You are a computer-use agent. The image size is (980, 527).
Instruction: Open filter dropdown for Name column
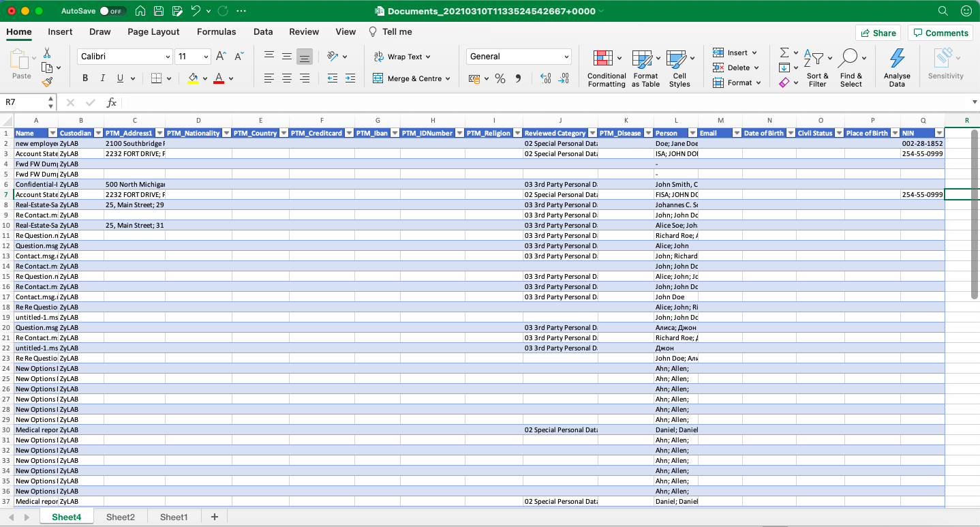pyautogui.click(x=53, y=133)
